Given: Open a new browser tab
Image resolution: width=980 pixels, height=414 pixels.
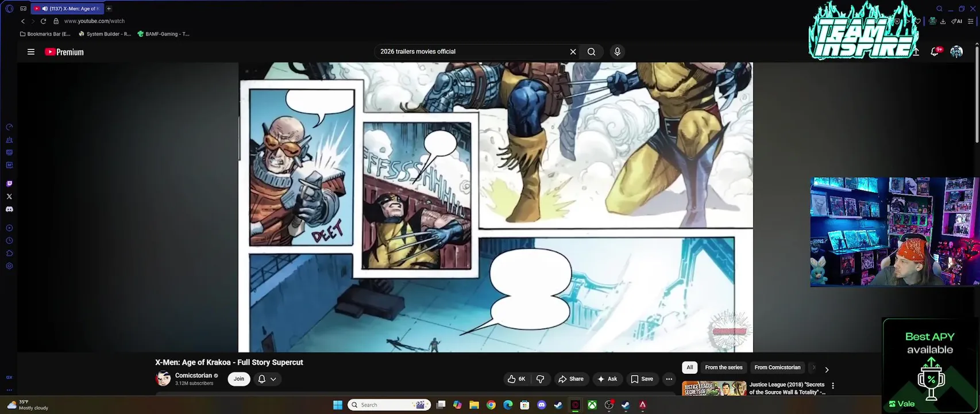Looking at the screenshot, I should (109, 9).
